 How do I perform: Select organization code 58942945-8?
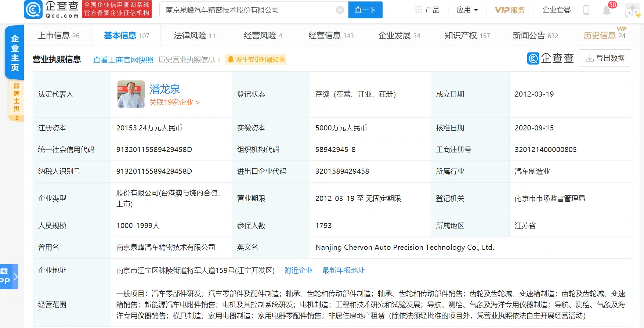pyautogui.click(x=335, y=149)
